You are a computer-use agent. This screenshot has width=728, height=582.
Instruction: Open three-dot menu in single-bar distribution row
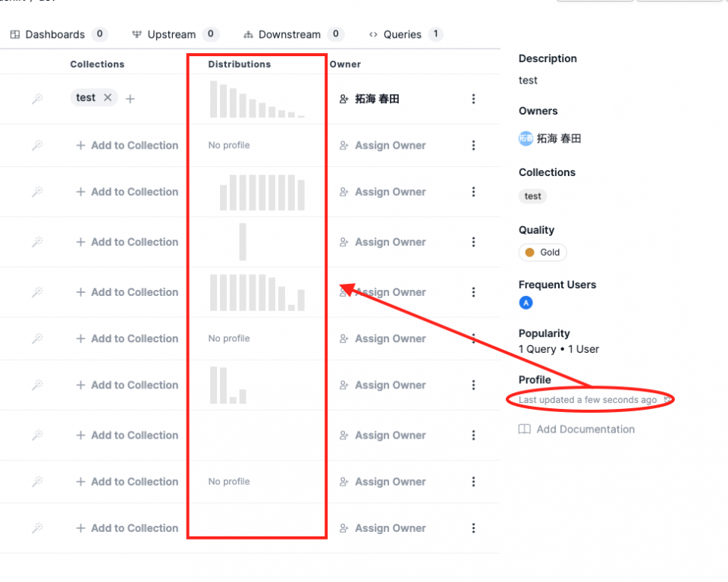473,242
